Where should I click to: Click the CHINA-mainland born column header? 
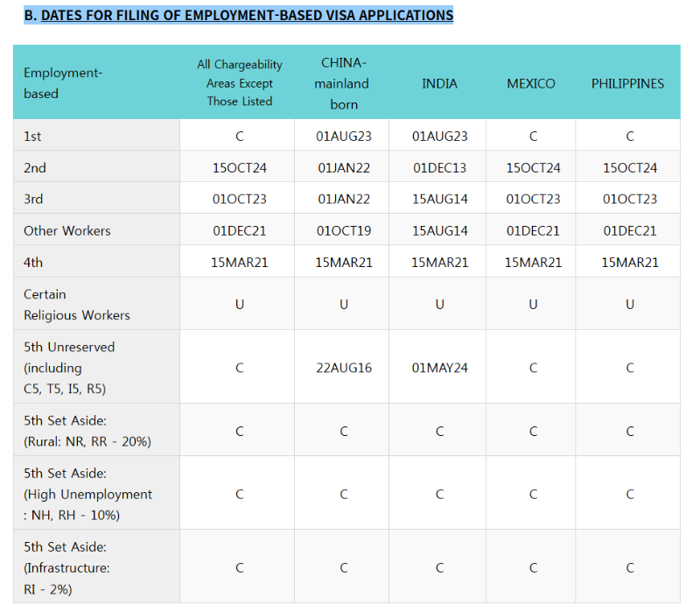pos(342,83)
